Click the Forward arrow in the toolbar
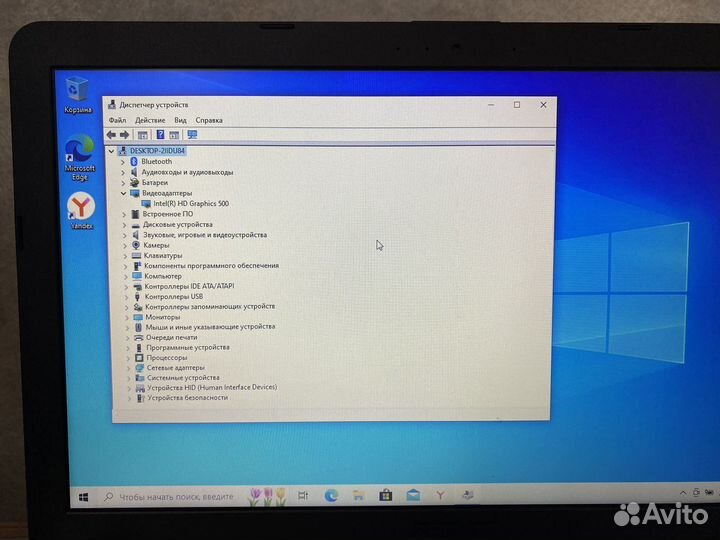The height and width of the screenshot is (540, 720). tap(125, 134)
